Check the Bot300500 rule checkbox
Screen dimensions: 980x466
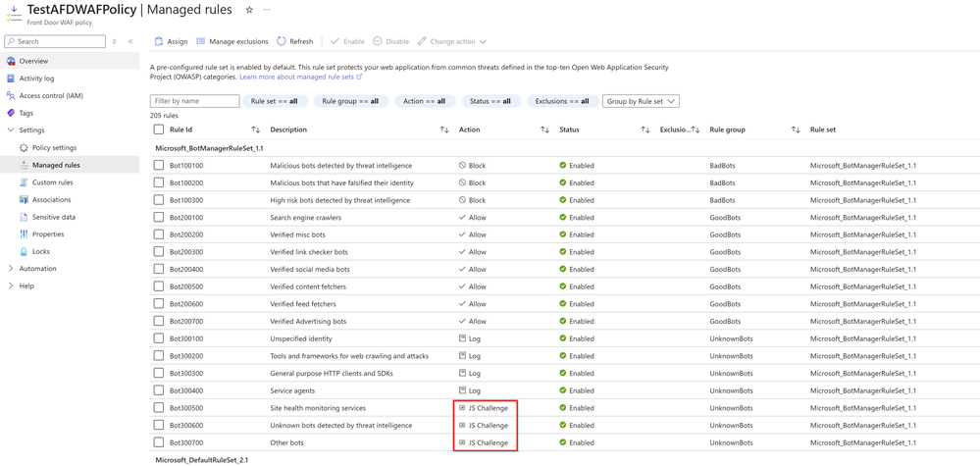pos(159,407)
